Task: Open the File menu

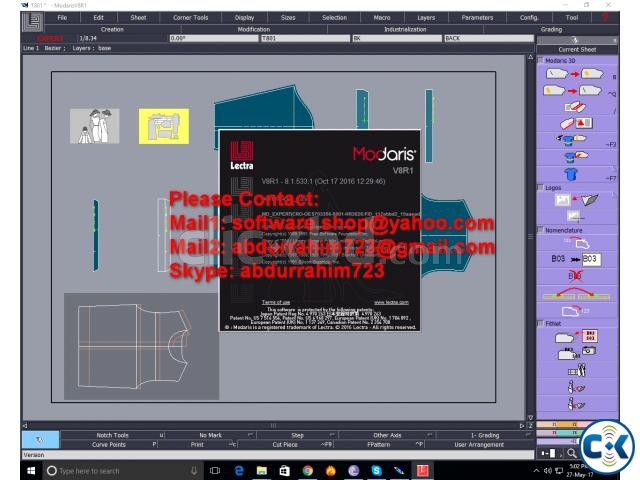Action: [x=62, y=18]
